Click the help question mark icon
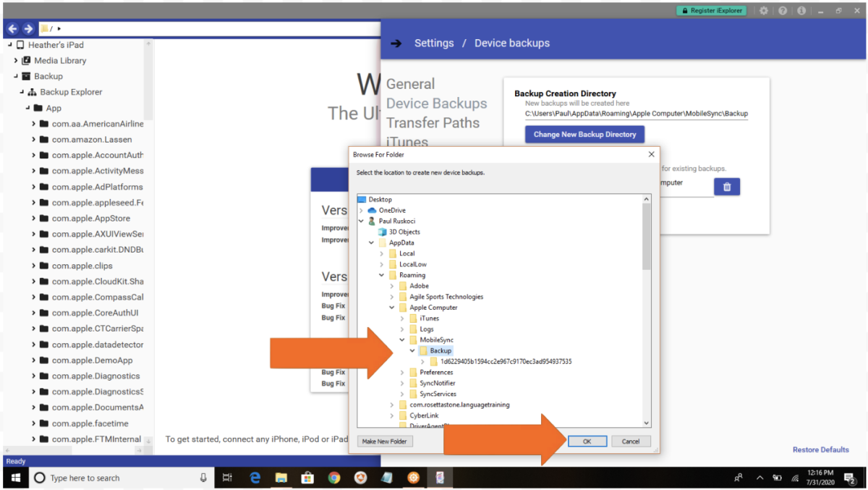Viewport: 868px width, 490px height. [x=783, y=11]
